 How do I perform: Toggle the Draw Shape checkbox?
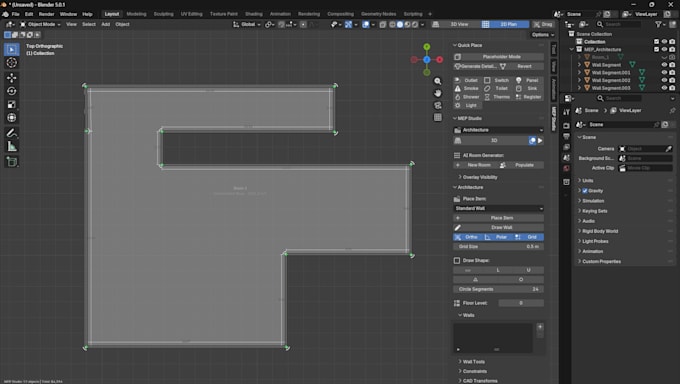pyautogui.click(x=457, y=260)
